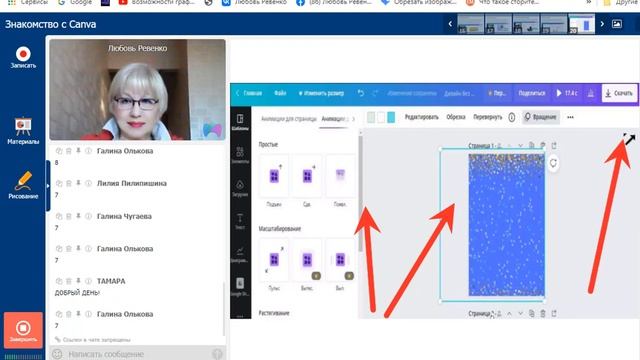The image size is (640, 360).
Task: Open the Материалы panel
Action: tap(23, 131)
